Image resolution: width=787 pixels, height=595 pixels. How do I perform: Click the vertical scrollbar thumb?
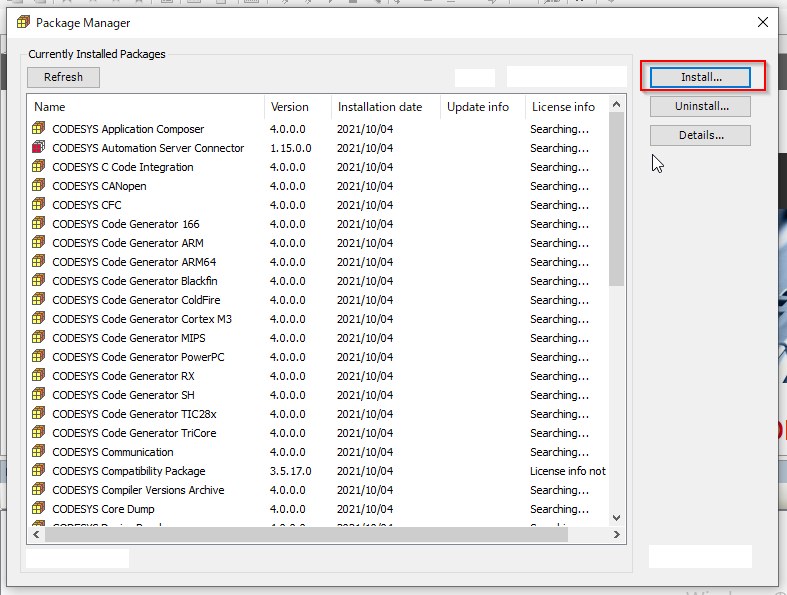click(617, 199)
